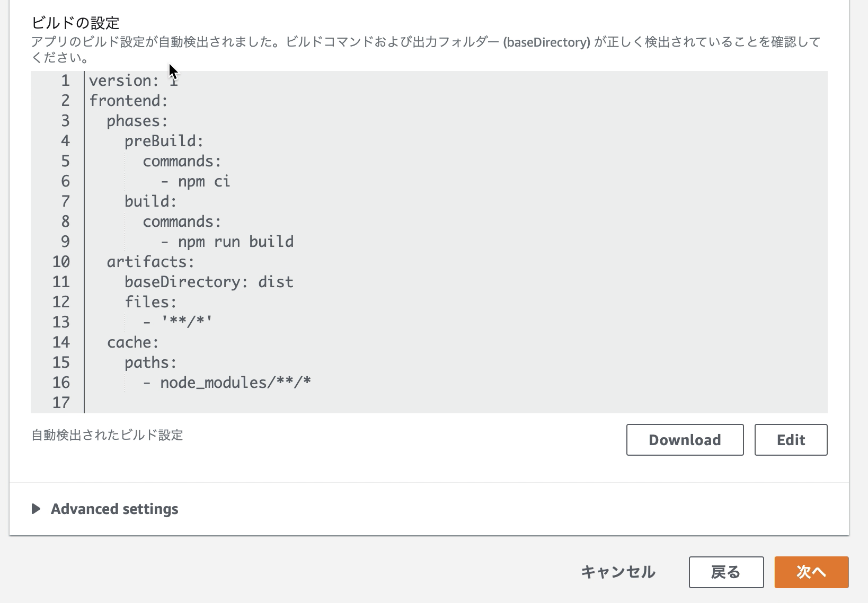
Task: Go back with the 戻る button
Action: pos(726,572)
